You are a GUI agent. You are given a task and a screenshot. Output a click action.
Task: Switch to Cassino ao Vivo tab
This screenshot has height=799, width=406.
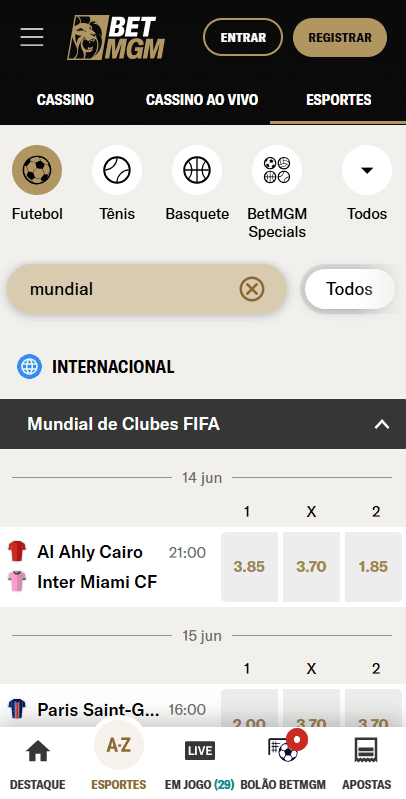pos(202,100)
